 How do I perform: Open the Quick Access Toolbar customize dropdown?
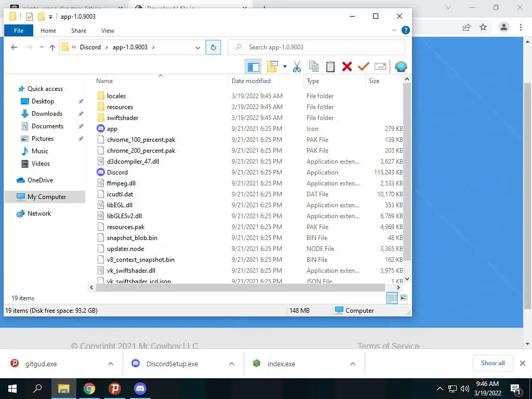[x=50, y=17]
